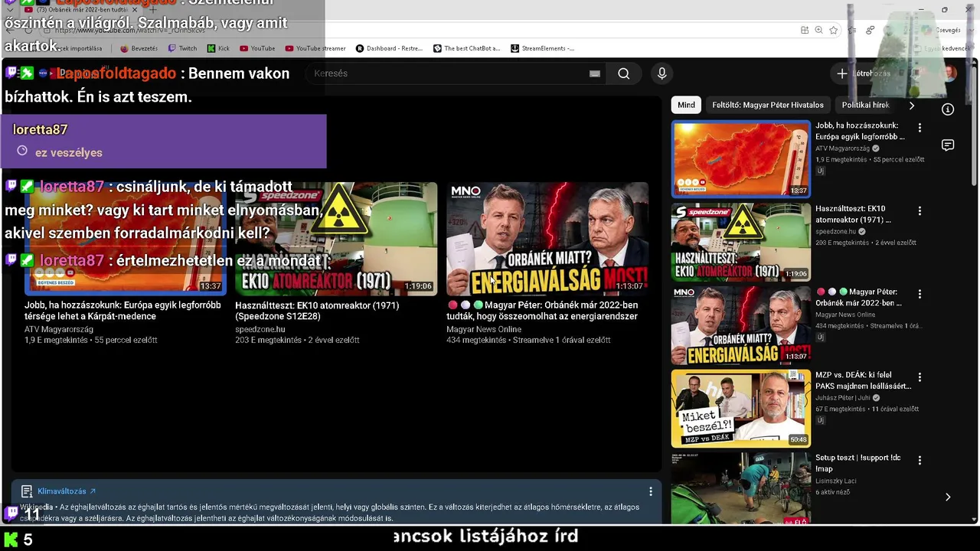The image size is (980, 551).
Task: Open The best ChatBot a... bookmark
Action: coord(466,48)
